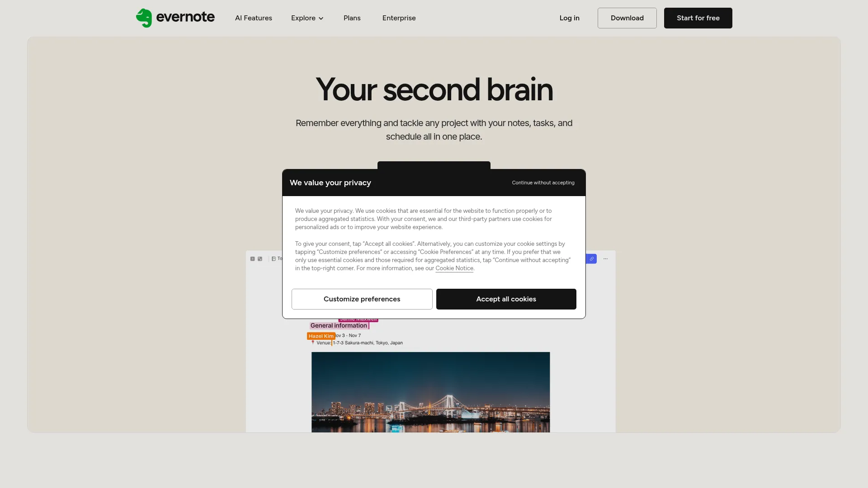Image resolution: width=868 pixels, height=488 pixels.
Task: Open the Enterprise nav link
Action: coord(399,18)
